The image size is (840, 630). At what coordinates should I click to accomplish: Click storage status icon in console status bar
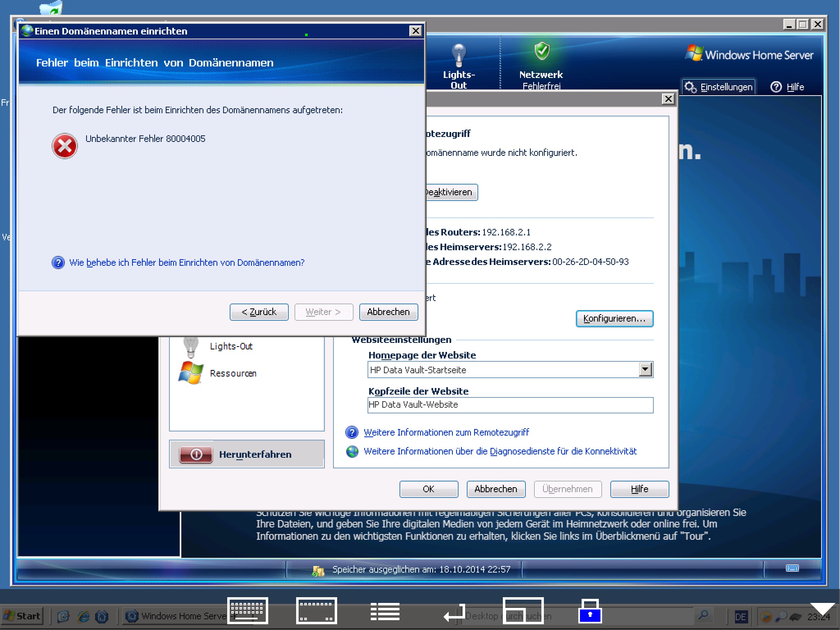[318, 570]
